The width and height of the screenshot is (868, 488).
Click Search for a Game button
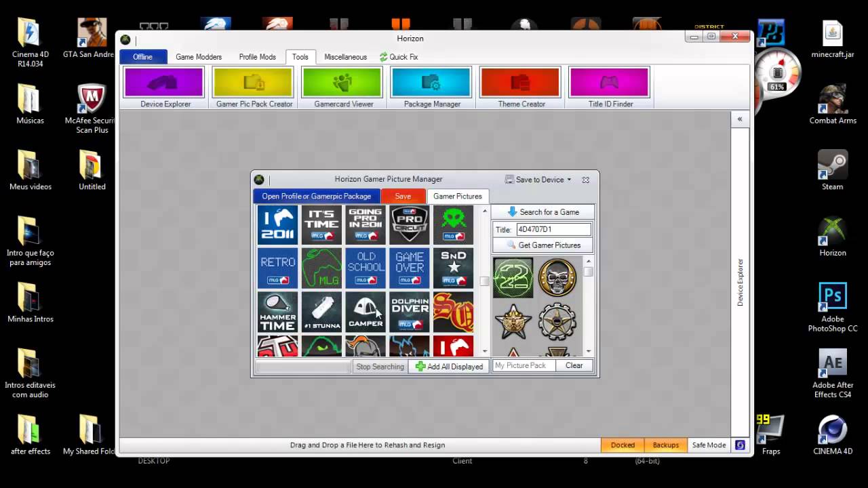point(543,212)
